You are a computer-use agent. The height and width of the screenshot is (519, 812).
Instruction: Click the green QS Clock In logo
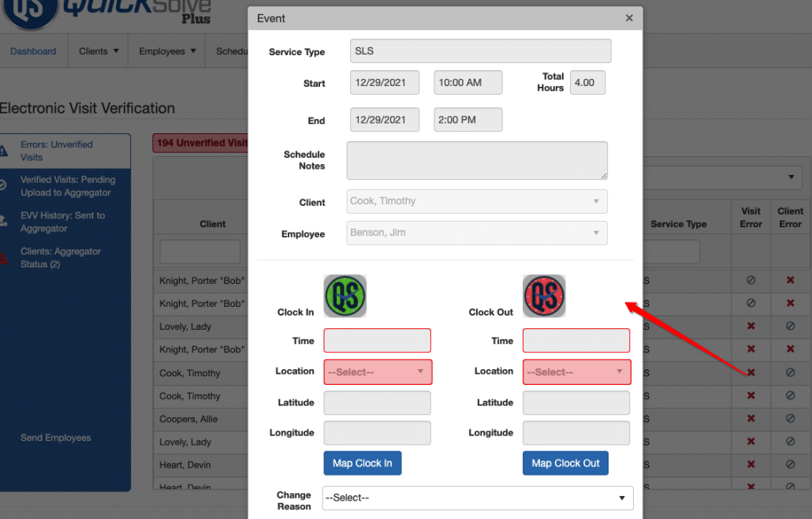click(x=345, y=296)
